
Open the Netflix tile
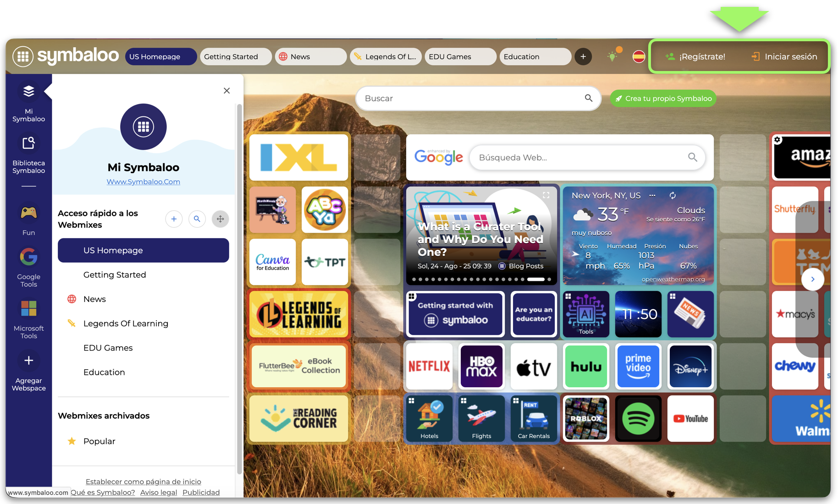pos(430,367)
